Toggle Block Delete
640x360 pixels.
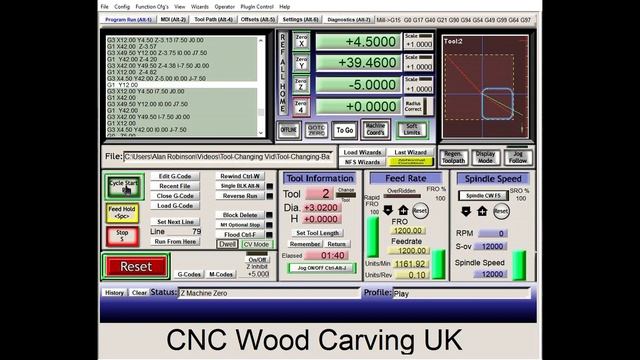tap(240, 215)
